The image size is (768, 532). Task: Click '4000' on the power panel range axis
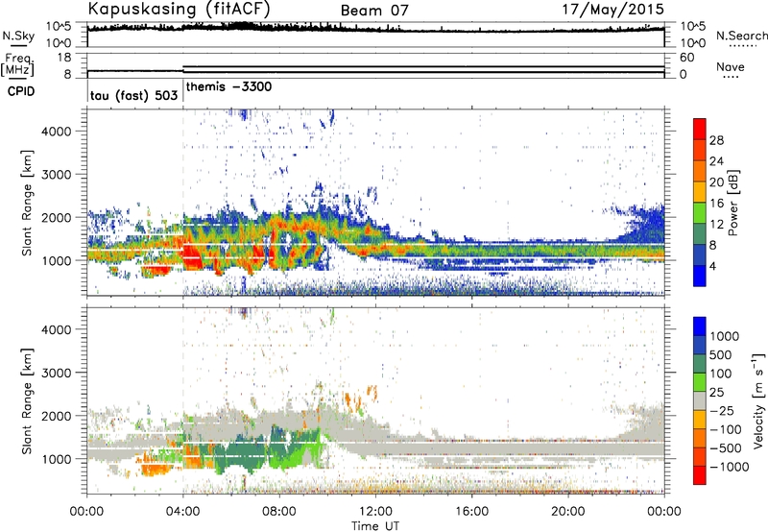tap(57, 132)
